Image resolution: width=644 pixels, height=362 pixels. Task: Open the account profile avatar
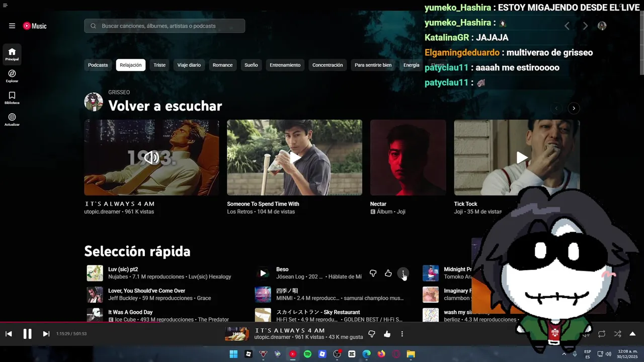tap(602, 26)
